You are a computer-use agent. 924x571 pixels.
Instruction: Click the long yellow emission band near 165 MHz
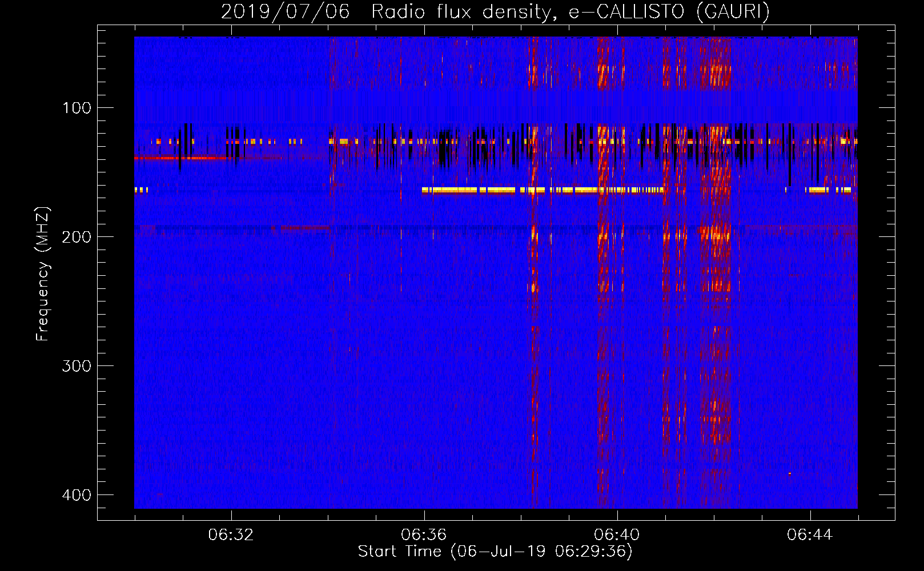tap(543, 190)
